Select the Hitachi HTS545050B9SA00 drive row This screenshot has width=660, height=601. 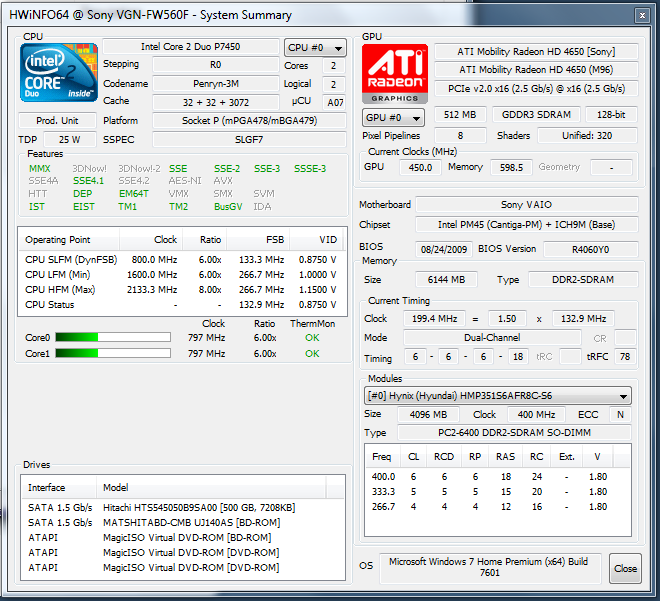click(x=182, y=508)
